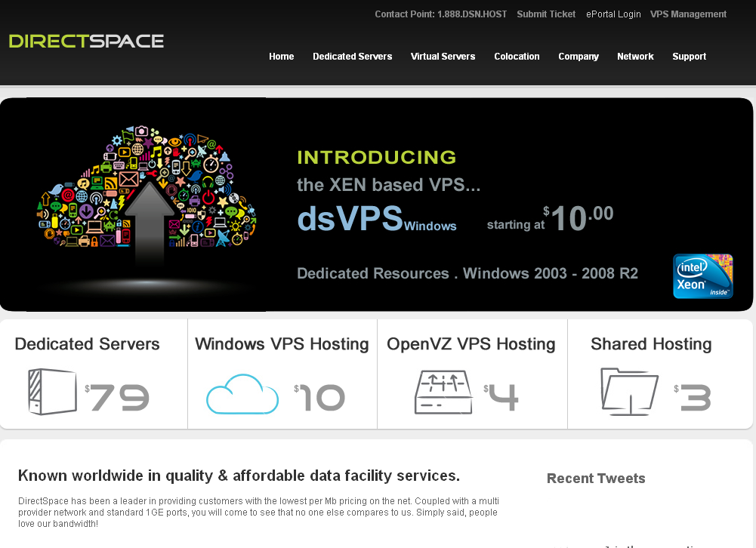This screenshot has width=756, height=548.
Task: Click the 'Known worldwide in quality' headline
Action: [x=239, y=476]
